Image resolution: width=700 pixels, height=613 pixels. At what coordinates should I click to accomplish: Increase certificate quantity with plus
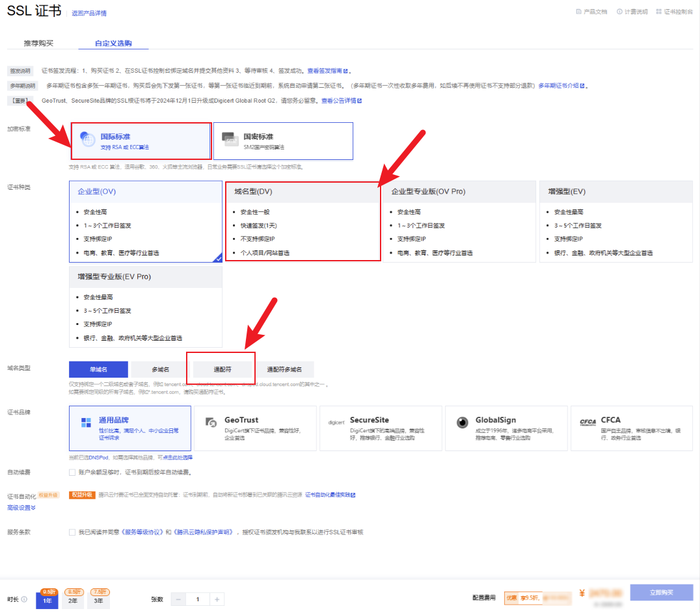click(217, 599)
